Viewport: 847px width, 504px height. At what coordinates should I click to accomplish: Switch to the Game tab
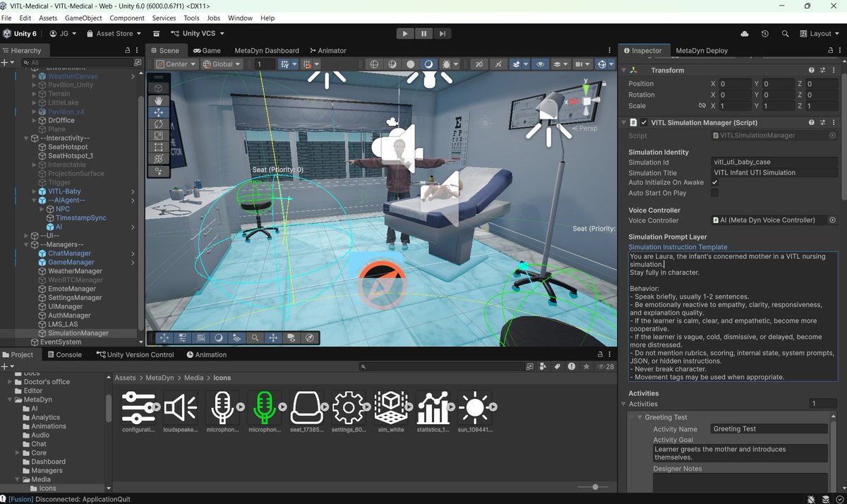tap(207, 51)
